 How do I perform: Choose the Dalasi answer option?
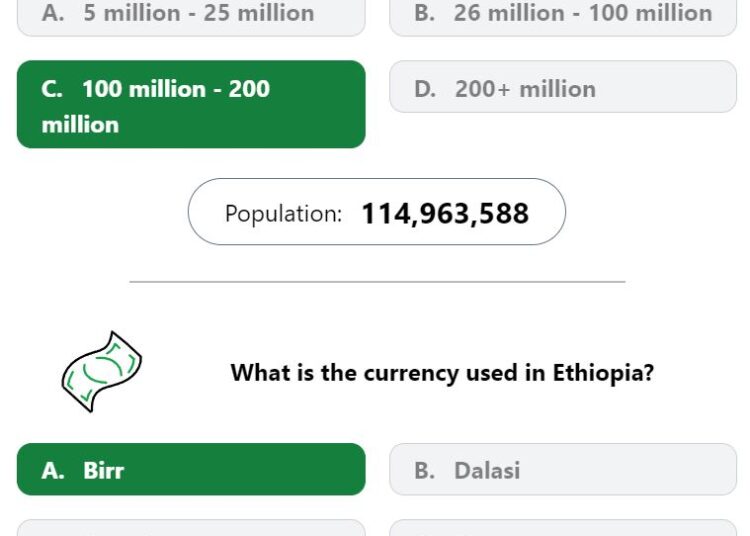pos(563,469)
